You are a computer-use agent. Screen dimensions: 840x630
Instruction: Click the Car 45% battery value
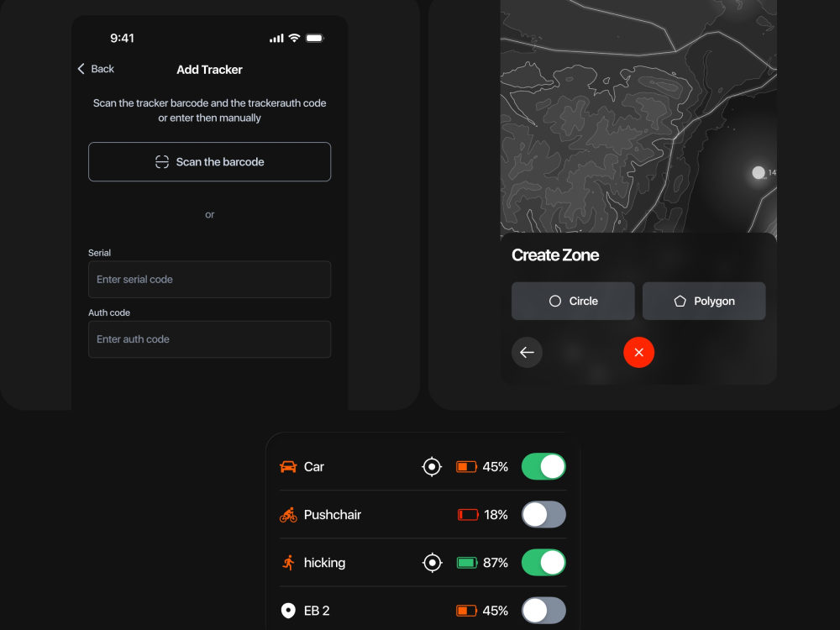point(495,466)
